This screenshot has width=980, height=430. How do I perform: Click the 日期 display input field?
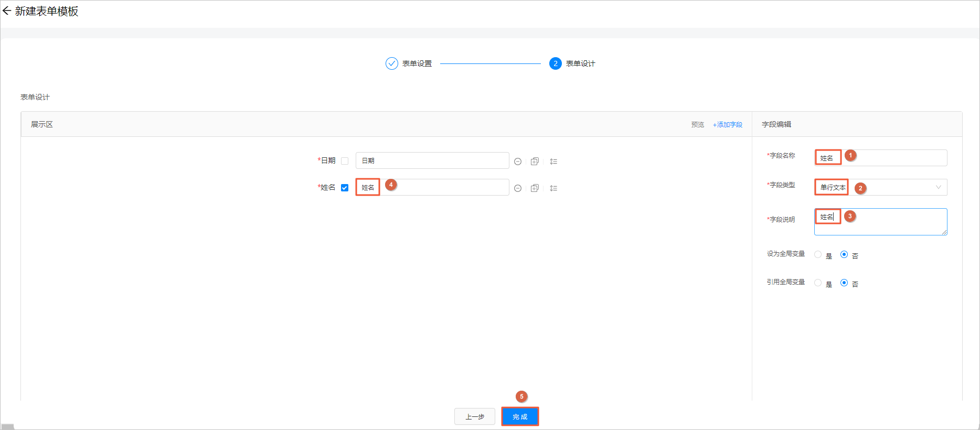pyautogui.click(x=432, y=160)
